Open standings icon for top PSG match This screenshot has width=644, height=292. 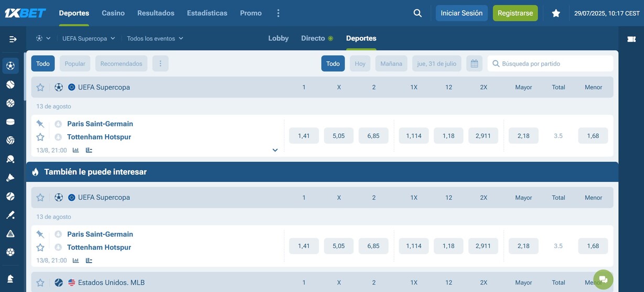(89, 150)
